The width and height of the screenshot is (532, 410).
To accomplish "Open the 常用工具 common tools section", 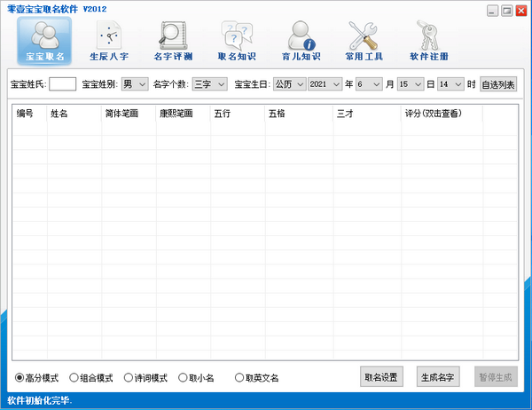I will coord(364,40).
